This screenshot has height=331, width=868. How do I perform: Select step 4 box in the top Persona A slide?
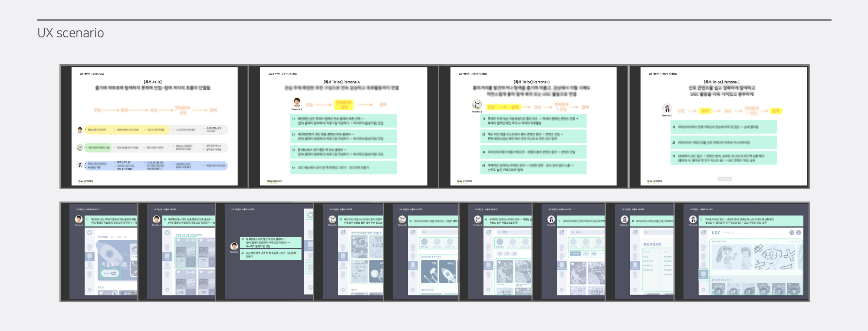coord(344,168)
